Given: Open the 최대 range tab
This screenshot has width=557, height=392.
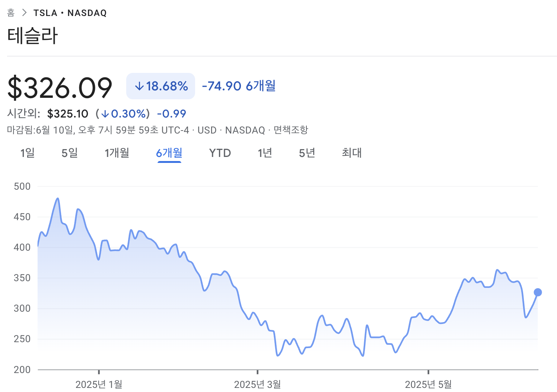Looking at the screenshot, I should tap(352, 153).
